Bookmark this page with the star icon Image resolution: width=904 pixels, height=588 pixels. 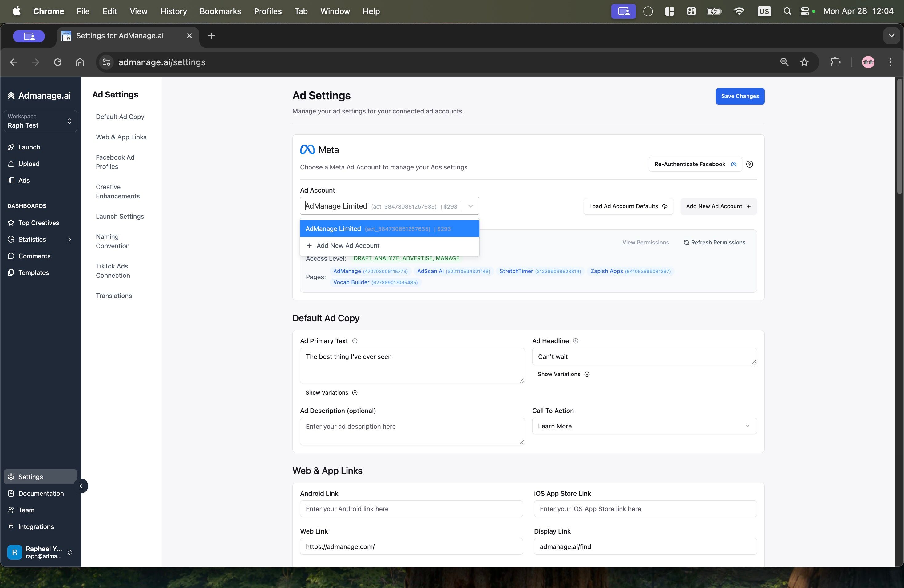[x=804, y=62]
